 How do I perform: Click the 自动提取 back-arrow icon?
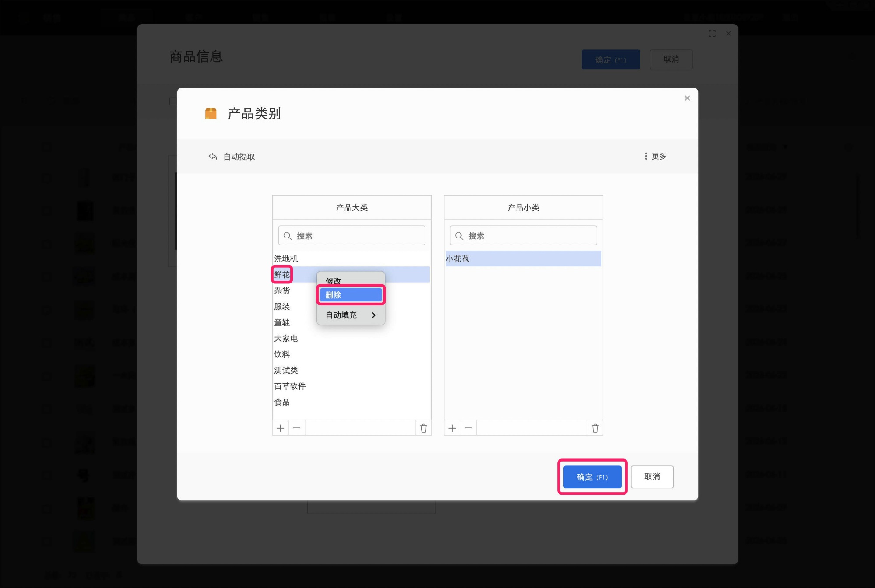point(213,157)
